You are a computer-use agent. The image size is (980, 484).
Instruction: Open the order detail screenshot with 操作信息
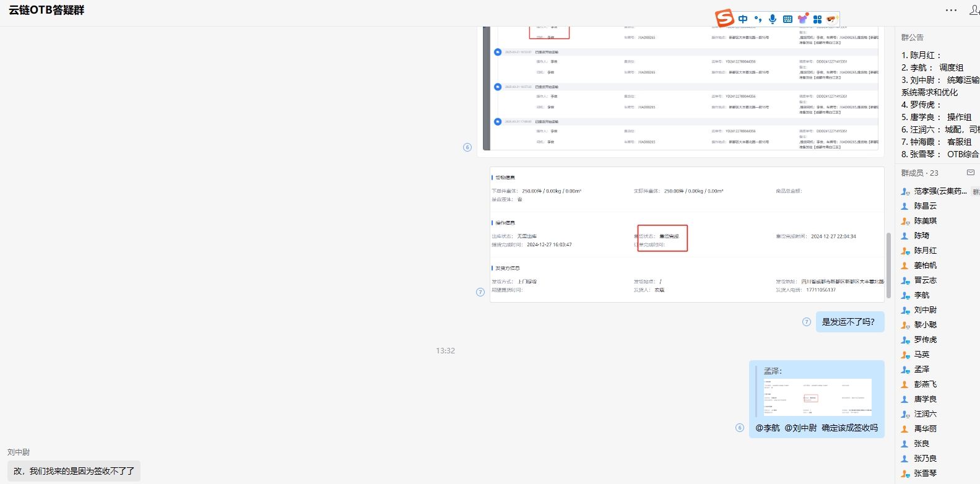pos(687,235)
